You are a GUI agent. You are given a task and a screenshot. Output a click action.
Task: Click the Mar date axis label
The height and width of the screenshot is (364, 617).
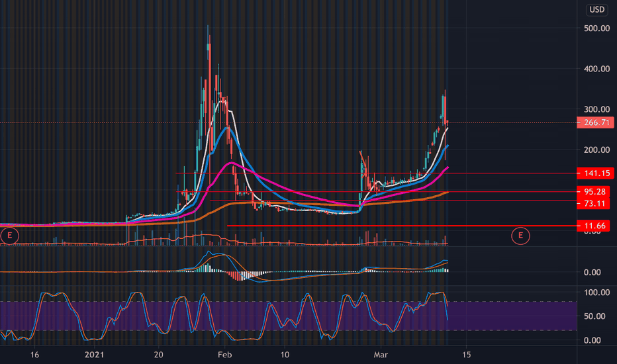click(381, 355)
